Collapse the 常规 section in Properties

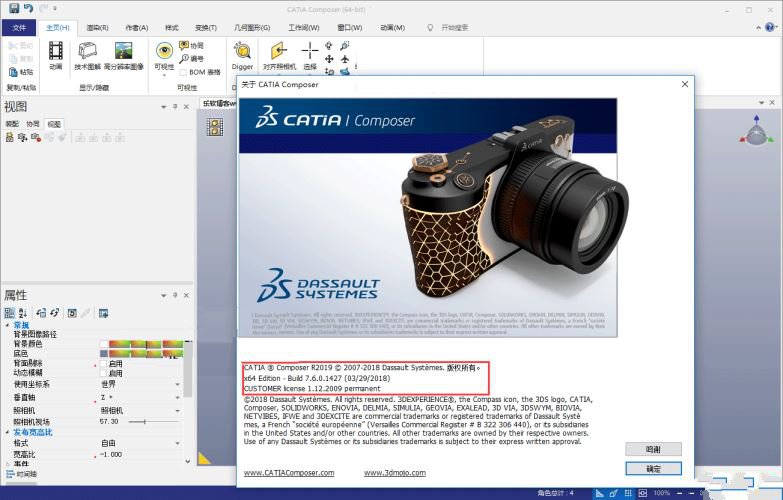tap(7, 325)
